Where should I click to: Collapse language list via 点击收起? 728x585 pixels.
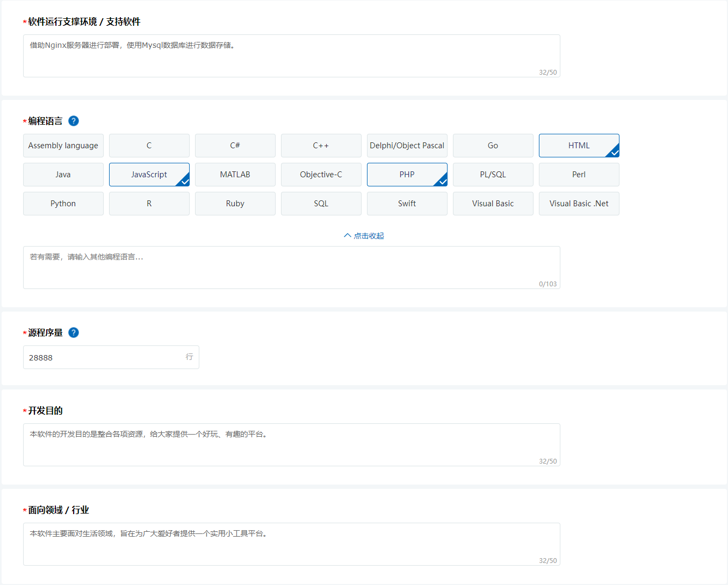point(364,236)
